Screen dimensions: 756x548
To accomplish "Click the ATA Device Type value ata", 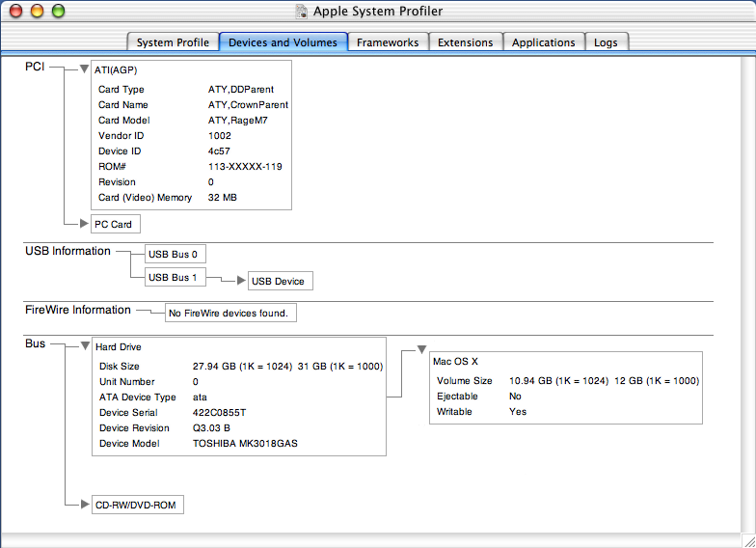I will 200,397.
